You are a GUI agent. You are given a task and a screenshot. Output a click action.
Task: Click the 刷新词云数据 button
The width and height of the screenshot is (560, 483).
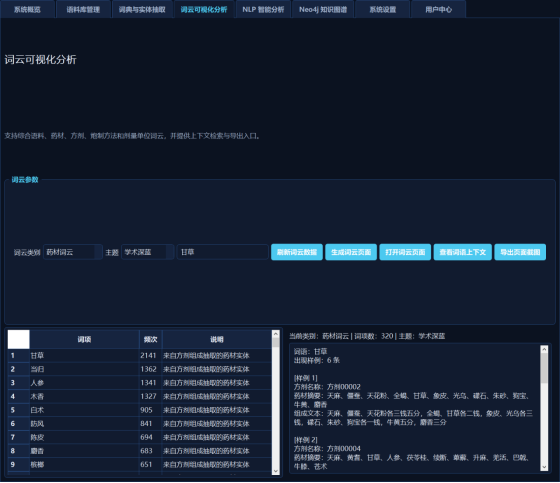coord(297,252)
